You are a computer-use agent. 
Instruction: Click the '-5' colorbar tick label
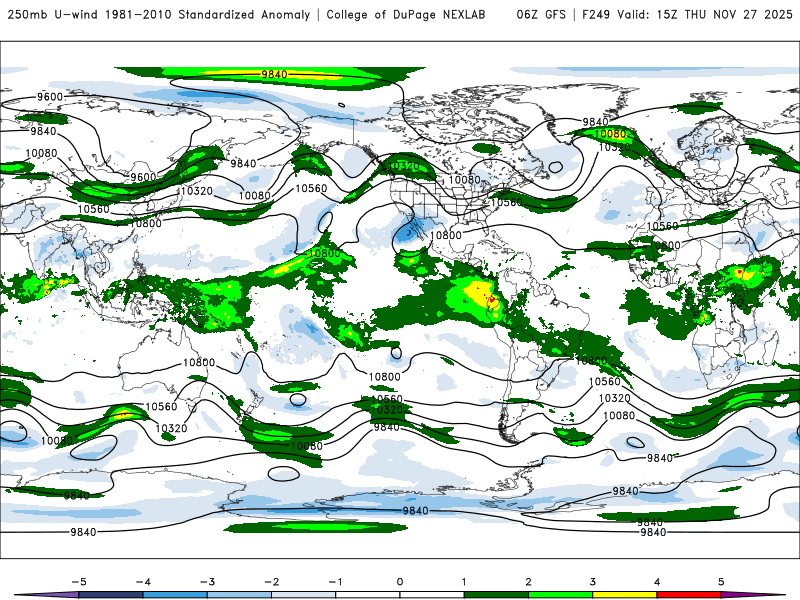pyautogui.click(x=79, y=582)
